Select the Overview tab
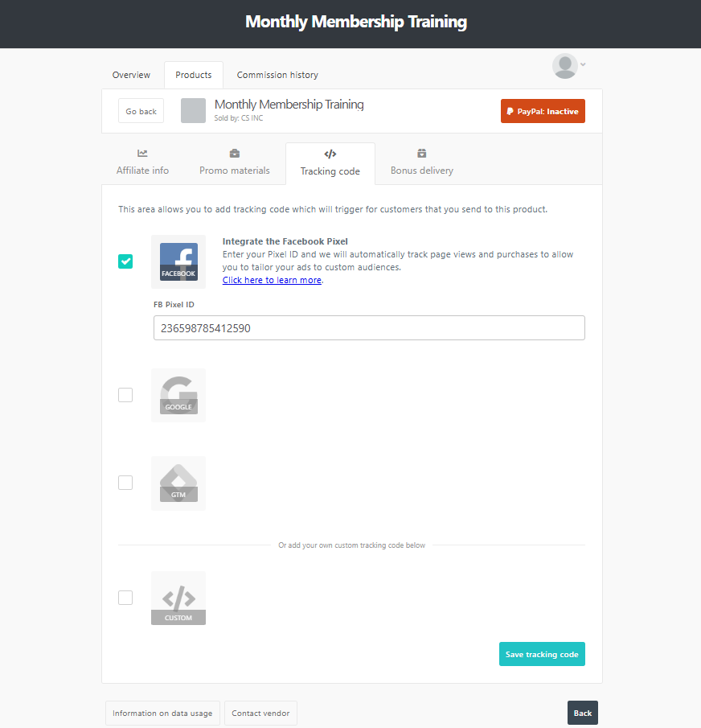Image resolution: width=701 pixels, height=728 pixels. click(131, 75)
